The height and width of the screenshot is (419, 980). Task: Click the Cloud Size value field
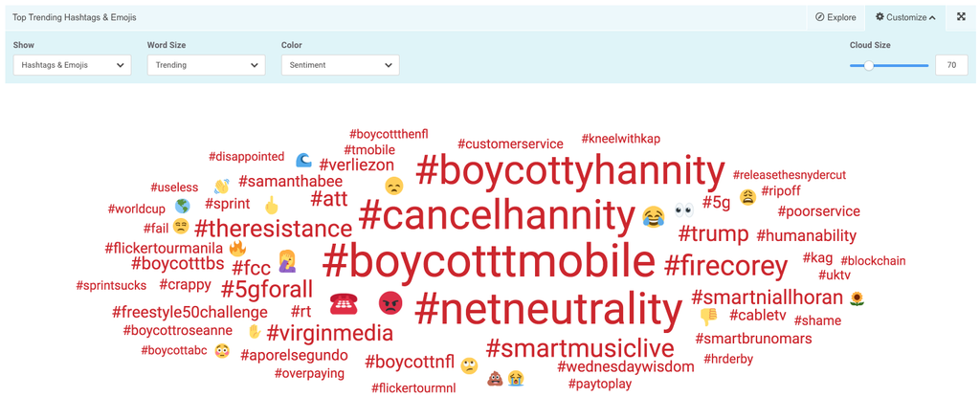[x=951, y=66]
